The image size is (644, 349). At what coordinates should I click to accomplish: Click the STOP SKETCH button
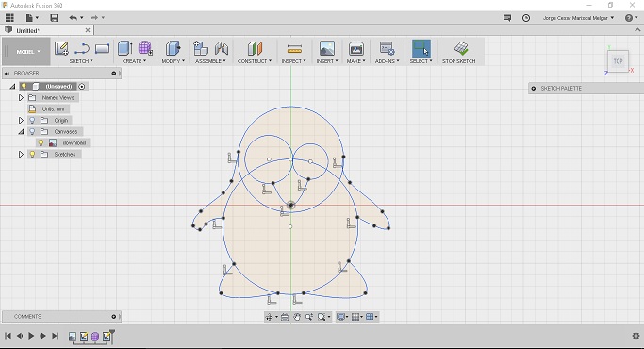point(459,52)
